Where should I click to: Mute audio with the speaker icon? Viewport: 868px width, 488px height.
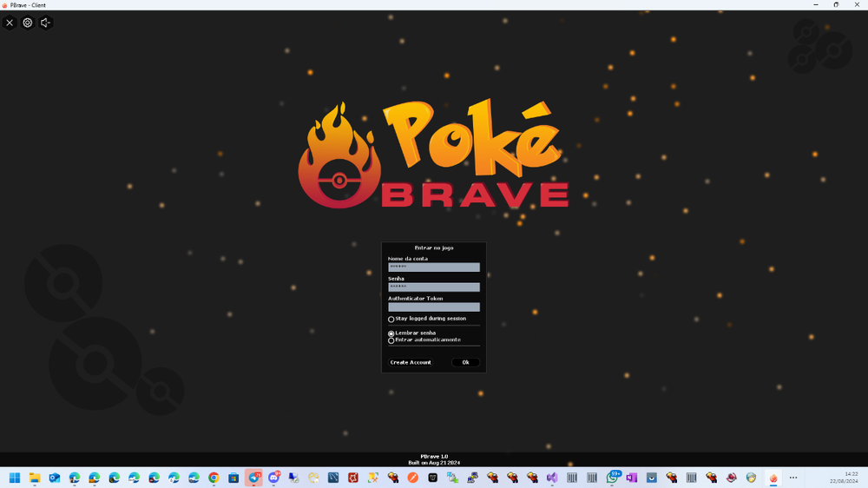(46, 23)
